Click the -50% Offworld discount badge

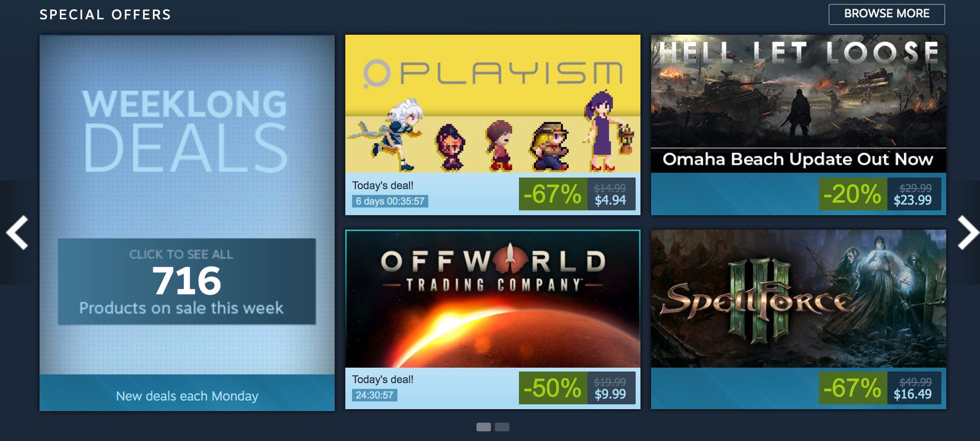pyautogui.click(x=553, y=388)
